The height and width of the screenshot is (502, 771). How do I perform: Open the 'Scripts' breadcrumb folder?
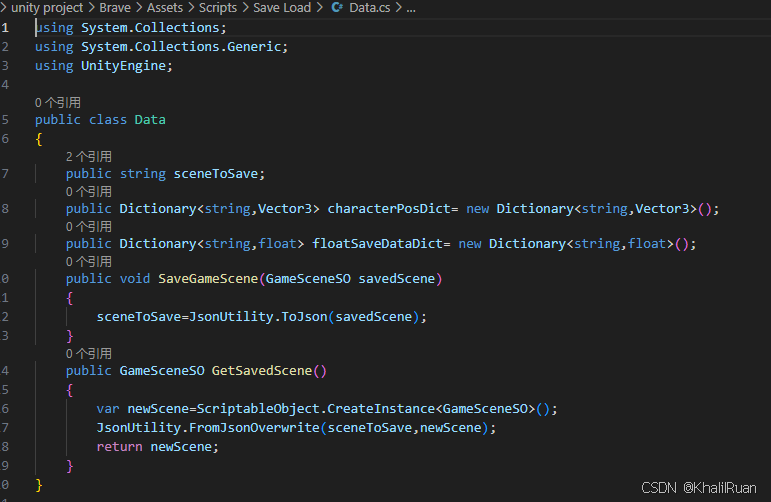tap(217, 7)
